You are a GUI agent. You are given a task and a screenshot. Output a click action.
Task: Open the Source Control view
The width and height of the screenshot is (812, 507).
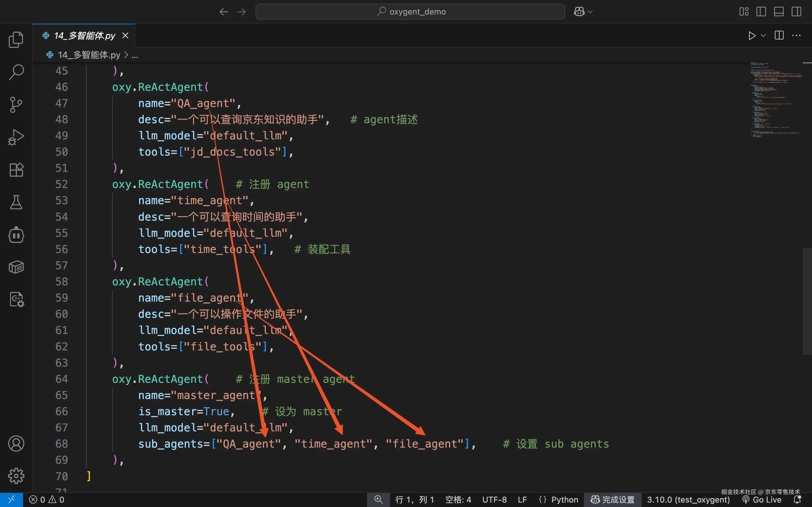tap(16, 105)
